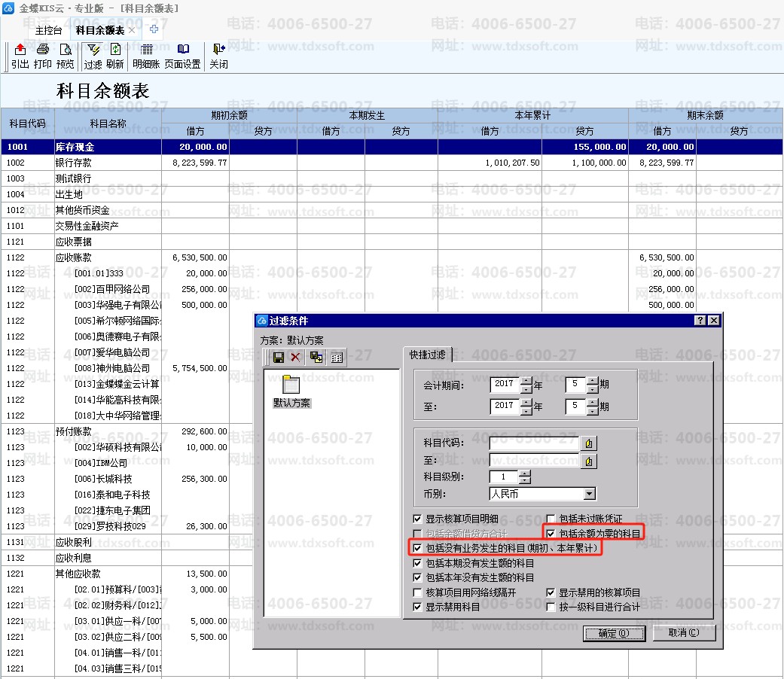Image resolution: width=784 pixels, height=679 pixels.
Task: Click the add new tab plus icon
Action: pyautogui.click(x=154, y=29)
